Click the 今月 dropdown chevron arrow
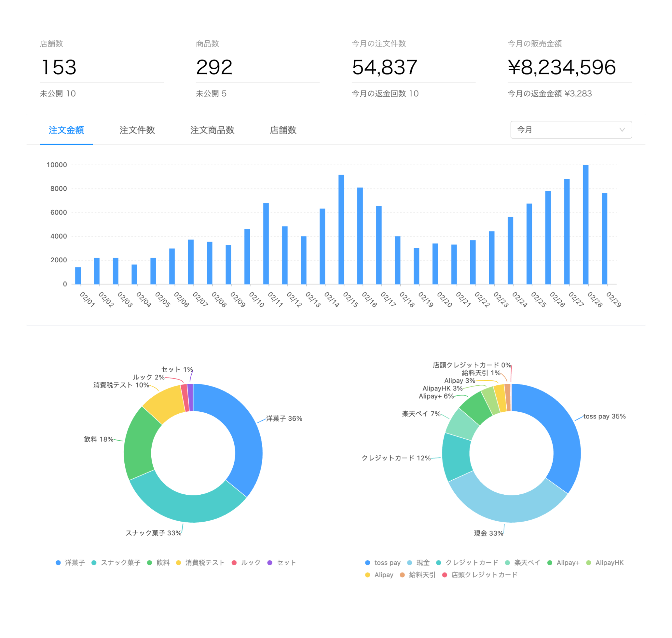This screenshot has width=672, height=638. 622,129
